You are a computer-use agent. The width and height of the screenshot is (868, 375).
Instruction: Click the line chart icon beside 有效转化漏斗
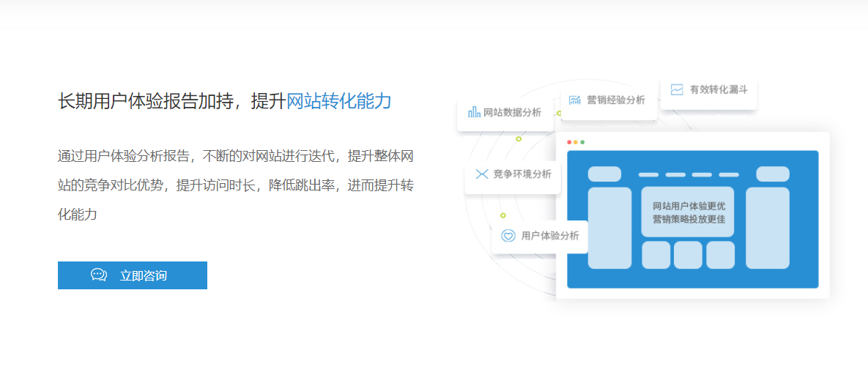tap(677, 89)
